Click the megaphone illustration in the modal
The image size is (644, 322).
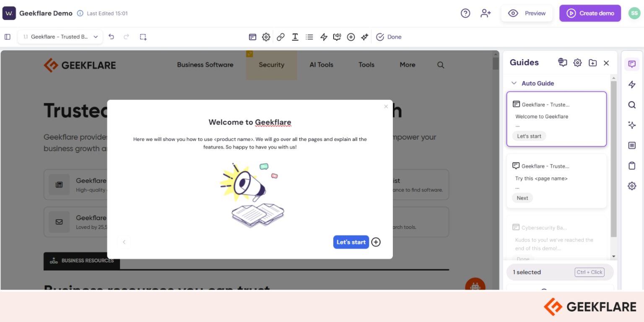point(253,195)
